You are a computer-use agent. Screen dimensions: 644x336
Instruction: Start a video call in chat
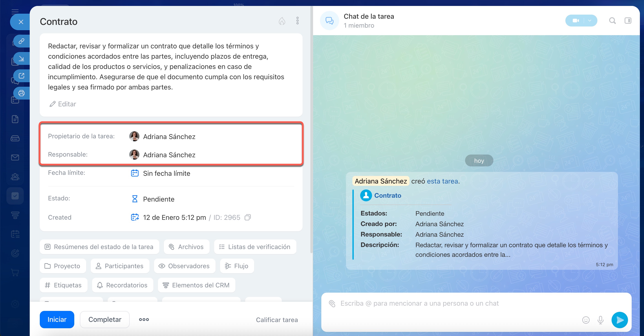pyautogui.click(x=576, y=21)
